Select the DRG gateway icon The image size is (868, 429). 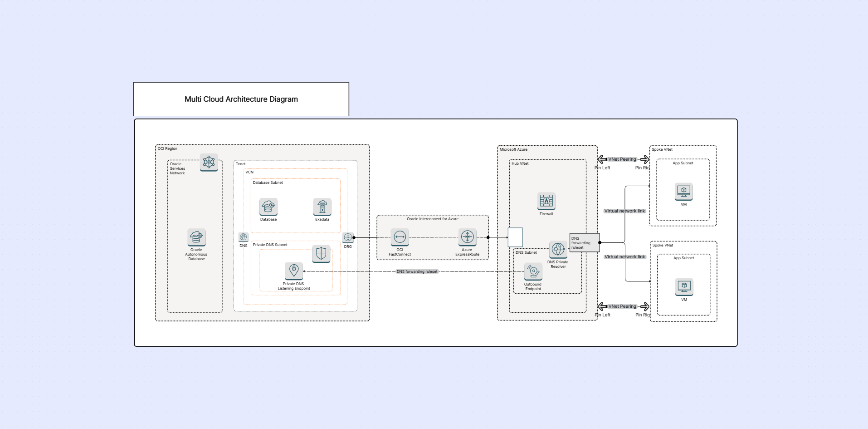[348, 237]
